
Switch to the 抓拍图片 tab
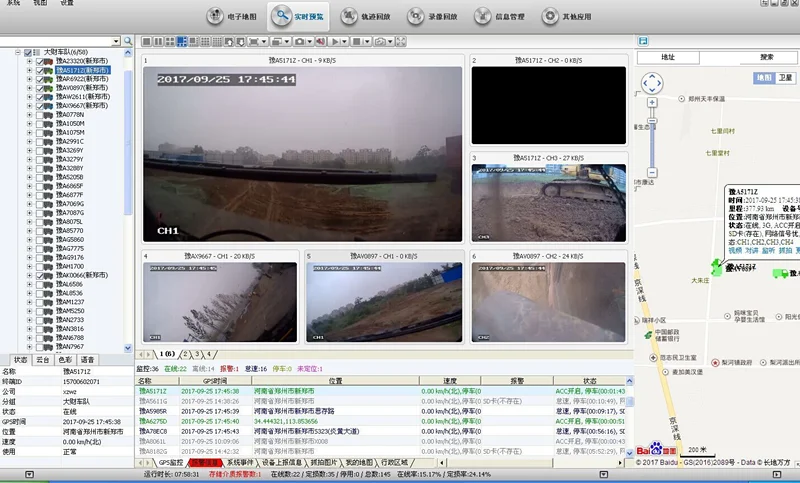coord(324,463)
